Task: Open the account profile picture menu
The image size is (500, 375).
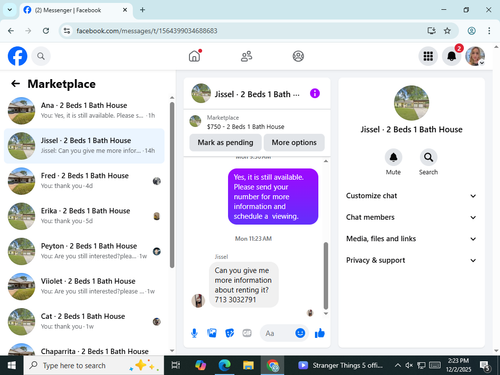Action: [475, 56]
